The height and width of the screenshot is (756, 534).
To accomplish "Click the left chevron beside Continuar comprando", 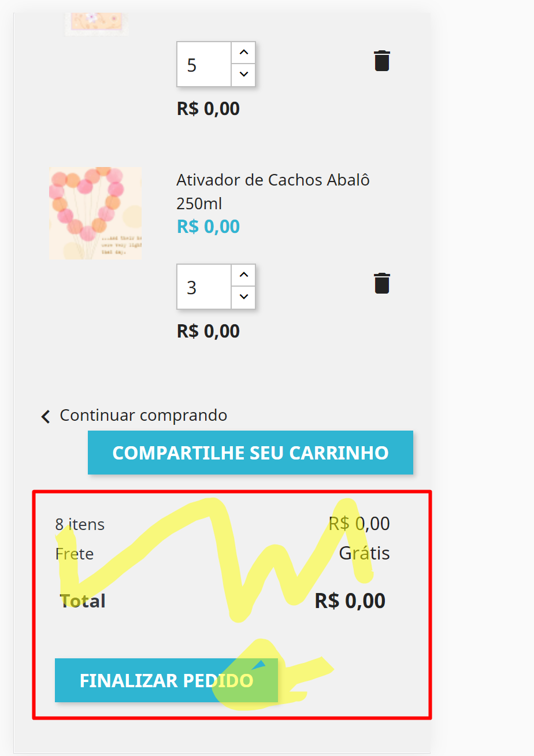I will point(46,416).
